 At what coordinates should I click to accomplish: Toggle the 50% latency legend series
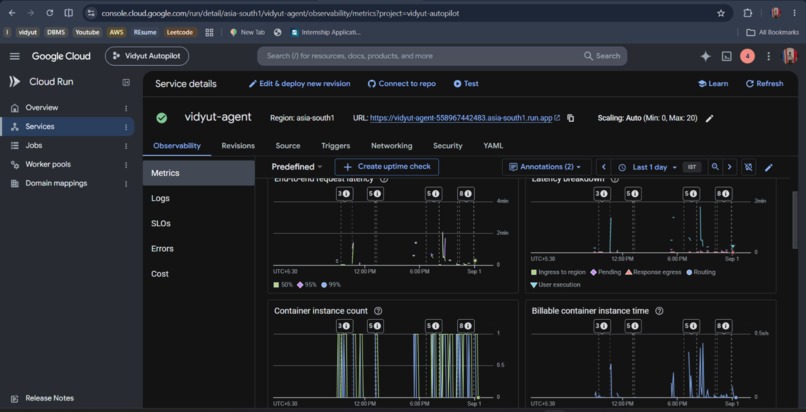click(283, 284)
